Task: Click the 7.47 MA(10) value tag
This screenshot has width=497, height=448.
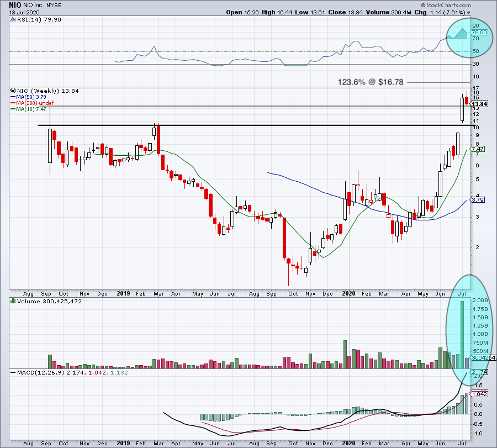Action: (x=477, y=149)
